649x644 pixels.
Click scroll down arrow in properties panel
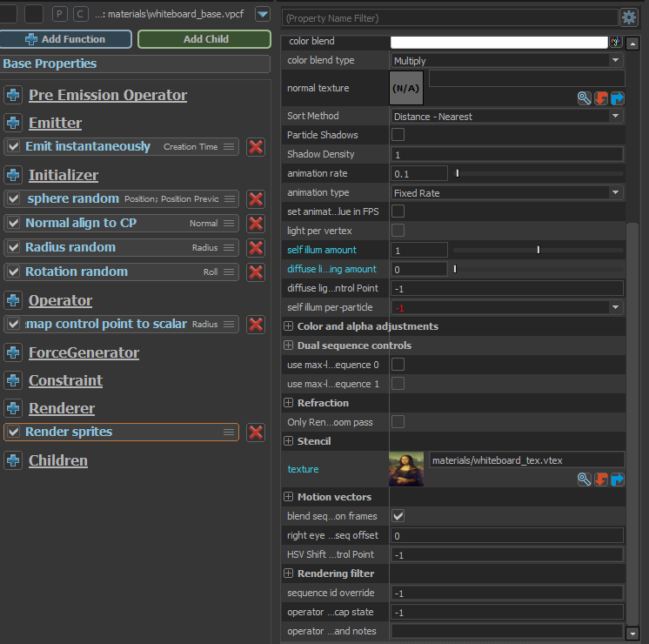coord(632,634)
